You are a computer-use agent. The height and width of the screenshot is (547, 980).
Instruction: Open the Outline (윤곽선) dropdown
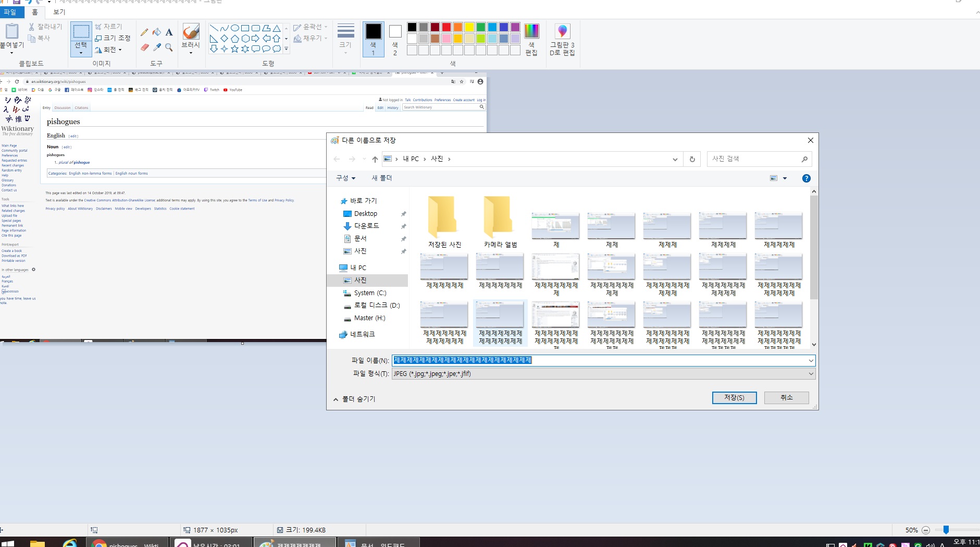pos(311,27)
